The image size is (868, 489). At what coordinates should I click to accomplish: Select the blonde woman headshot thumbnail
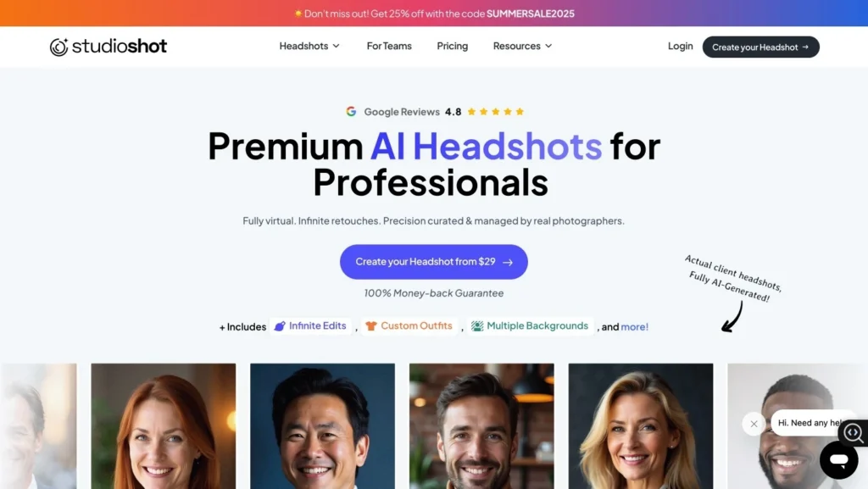coord(641,426)
